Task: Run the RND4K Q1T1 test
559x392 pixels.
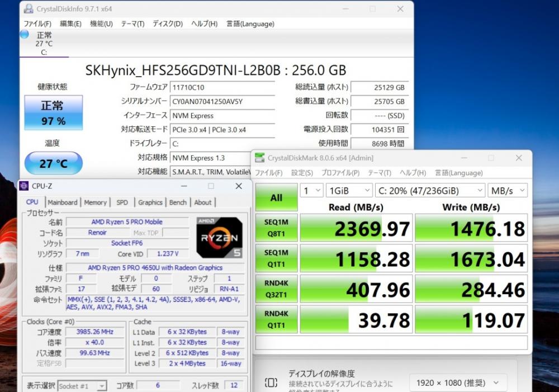Action: pyautogui.click(x=276, y=319)
